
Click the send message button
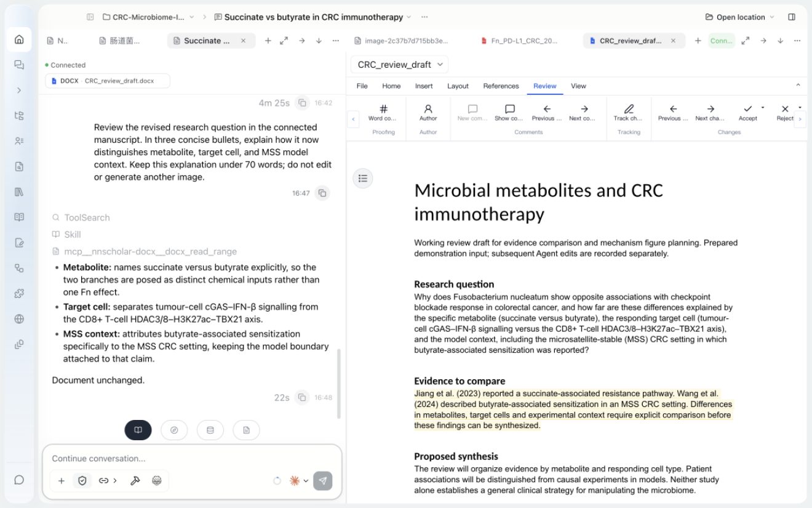322,481
